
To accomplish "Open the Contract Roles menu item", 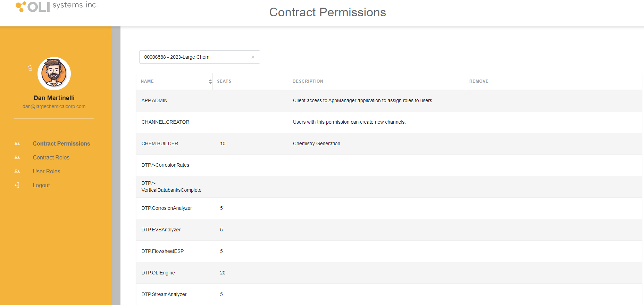I will pos(51,157).
